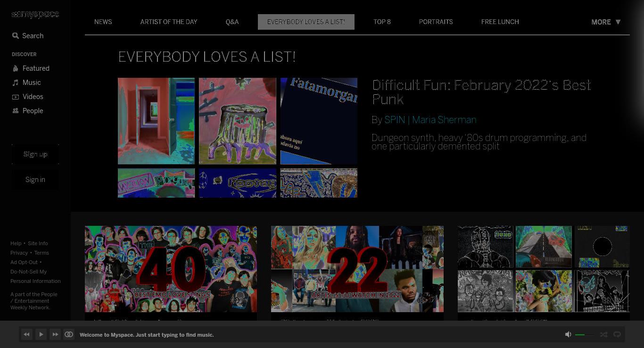Open the 22 Artists to Watch image
The height and width of the screenshot is (348, 644).
(x=357, y=269)
